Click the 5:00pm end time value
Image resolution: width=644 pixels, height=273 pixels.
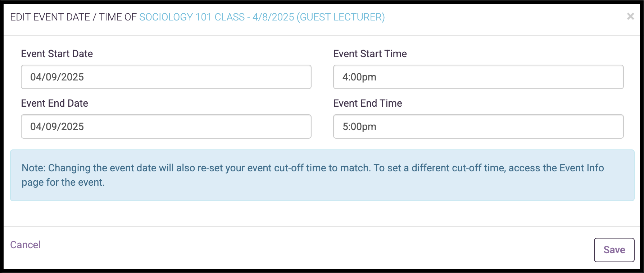click(x=359, y=126)
